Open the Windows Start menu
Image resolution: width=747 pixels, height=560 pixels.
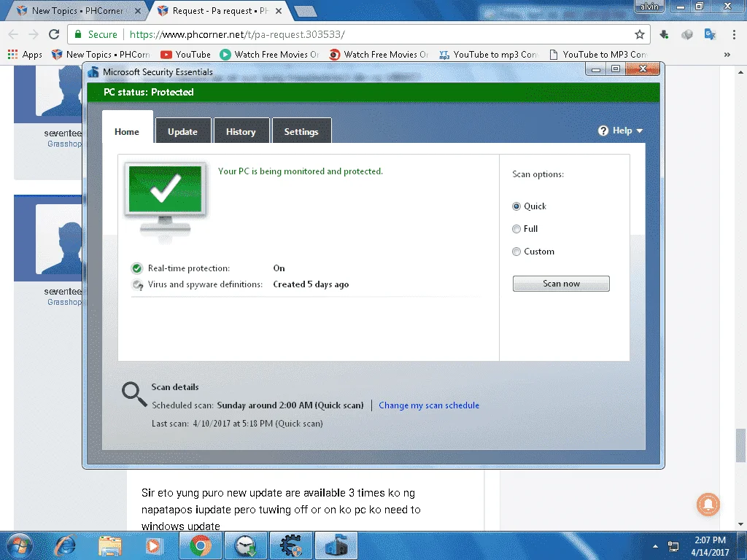20,545
